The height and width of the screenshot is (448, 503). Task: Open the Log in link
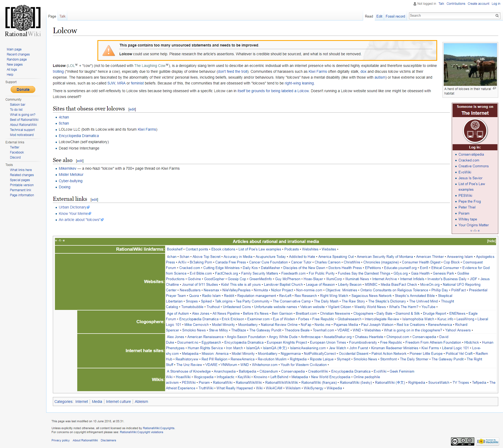[x=496, y=4]
